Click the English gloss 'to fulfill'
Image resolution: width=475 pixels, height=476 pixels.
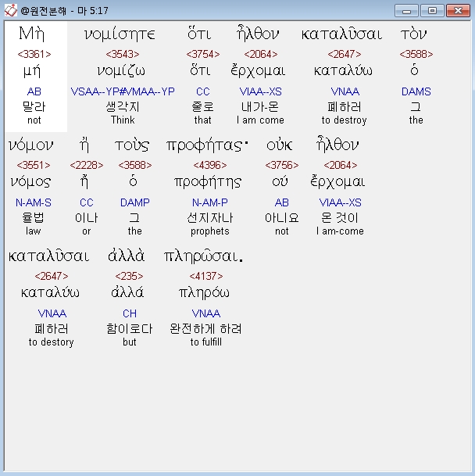206,342
